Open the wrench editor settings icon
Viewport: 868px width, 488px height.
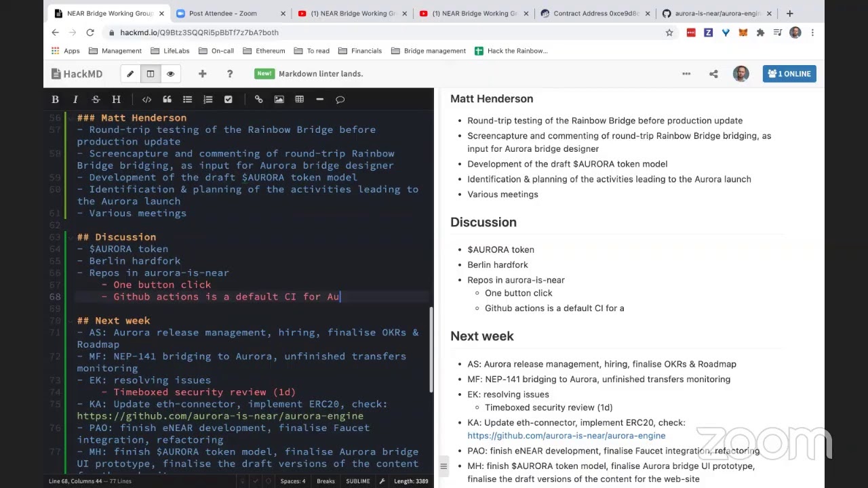tap(382, 481)
